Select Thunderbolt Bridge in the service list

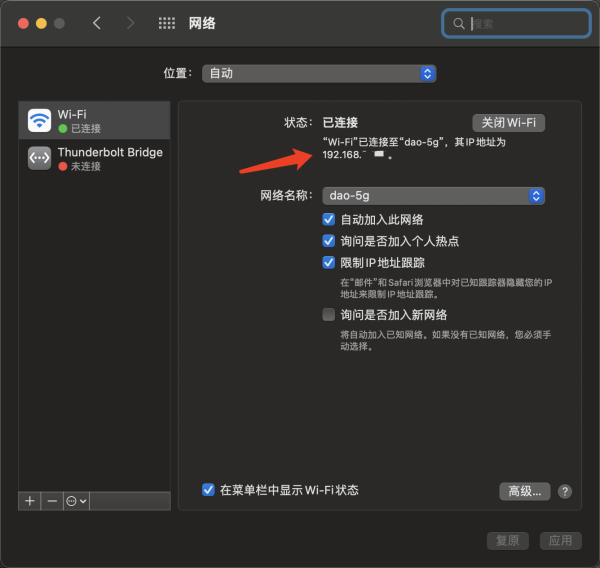[109, 158]
